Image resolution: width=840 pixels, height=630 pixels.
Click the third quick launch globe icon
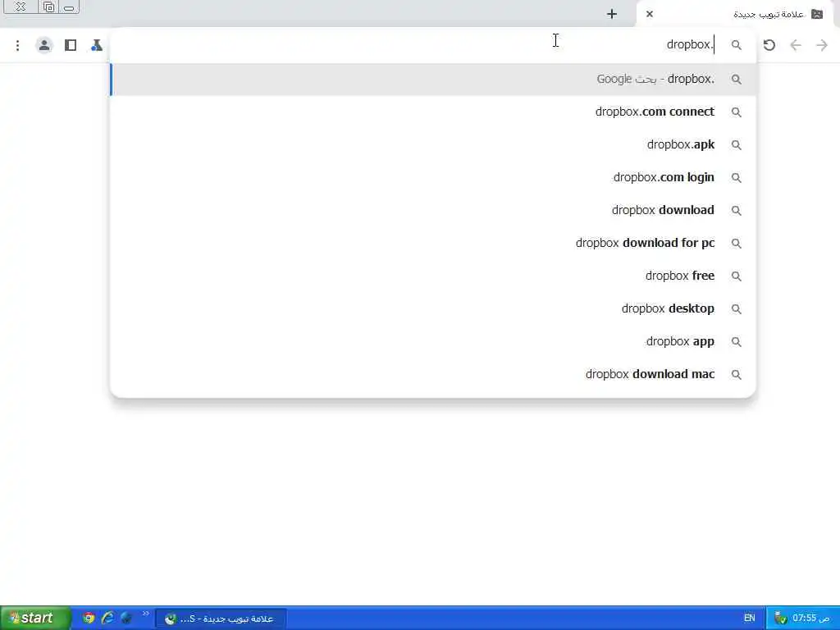click(126, 619)
